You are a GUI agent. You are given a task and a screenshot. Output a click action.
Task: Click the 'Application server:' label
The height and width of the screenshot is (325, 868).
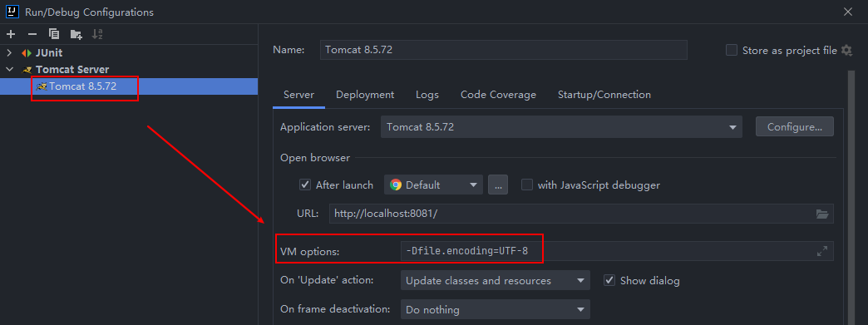[325, 127]
